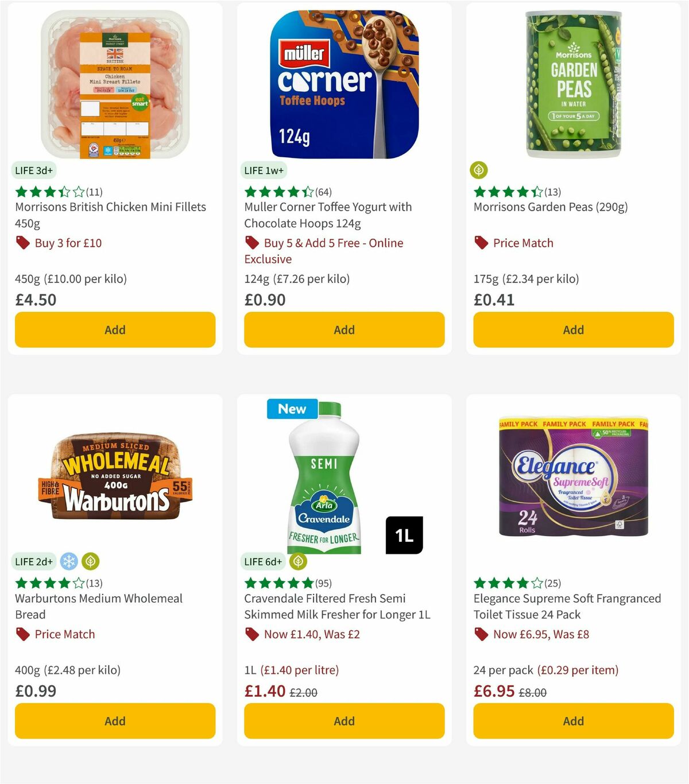
Task: Click the green leaf icon beside Morrisons Garden Peas
Action: 478,170
